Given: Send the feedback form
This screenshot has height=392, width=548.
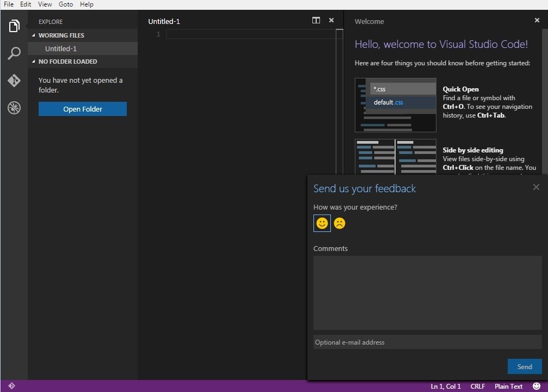Looking at the screenshot, I should (524, 366).
